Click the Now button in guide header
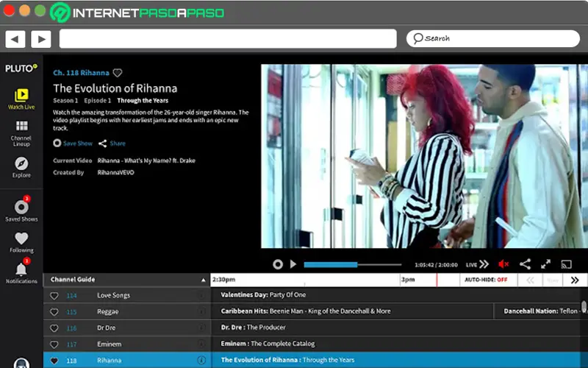Viewport: 588px width, 368px height. point(553,280)
